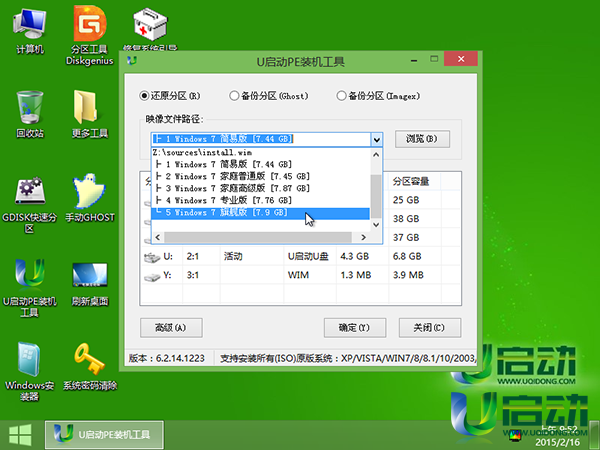Click the U logo in dialog title bar

[x=132, y=60]
